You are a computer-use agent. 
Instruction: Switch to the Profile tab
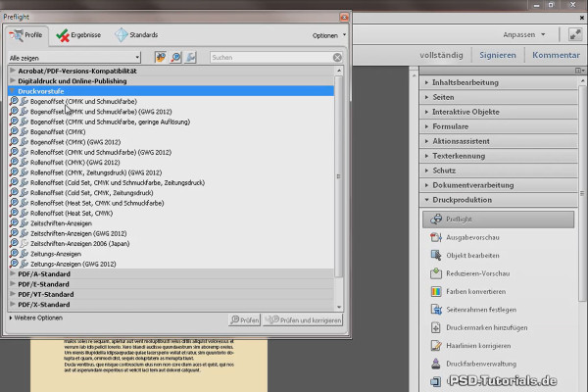(25, 35)
